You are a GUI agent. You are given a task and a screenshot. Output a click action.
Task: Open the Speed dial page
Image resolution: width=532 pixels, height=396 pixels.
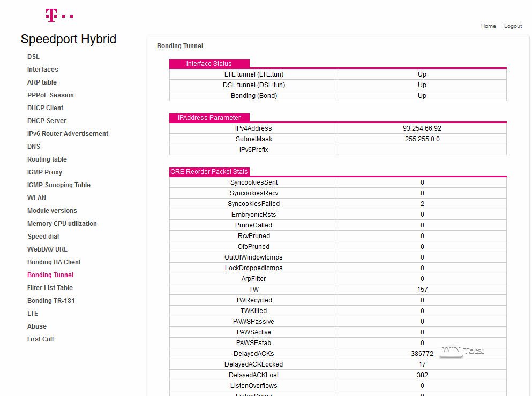(x=43, y=237)
